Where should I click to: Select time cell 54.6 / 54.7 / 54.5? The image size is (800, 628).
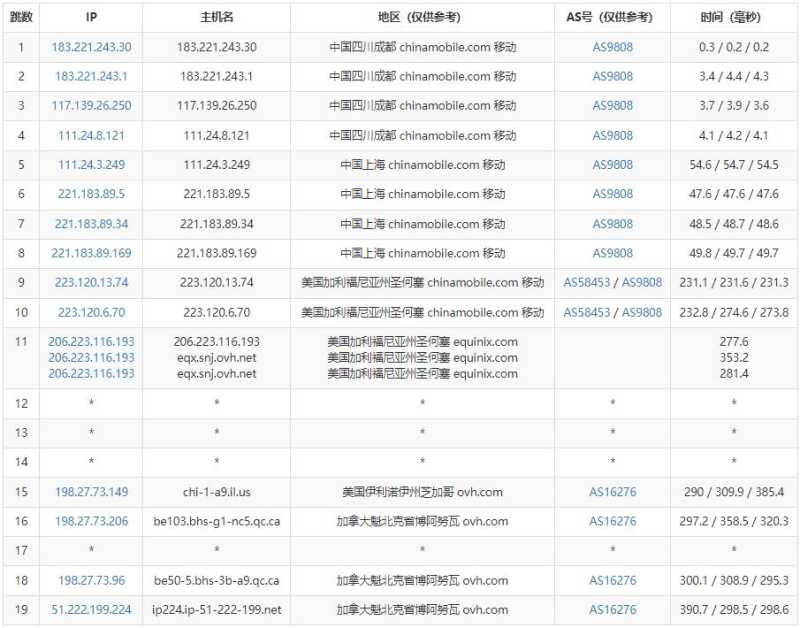click(x=734, y=165)
